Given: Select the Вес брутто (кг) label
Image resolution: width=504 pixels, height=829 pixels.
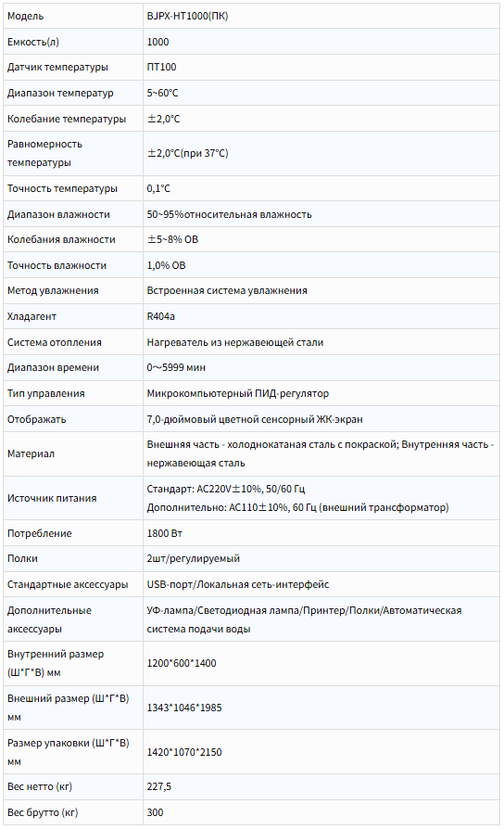Looking at the screenshot, I should point(43,812).
